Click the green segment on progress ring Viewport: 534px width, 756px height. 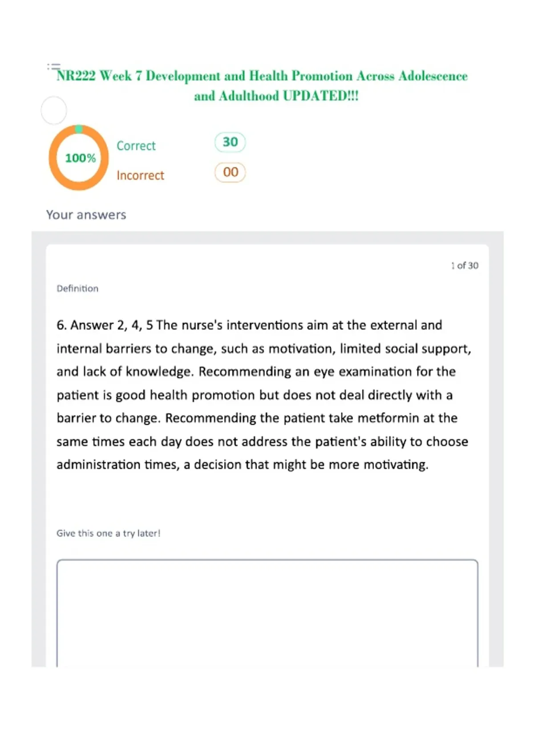79,129
